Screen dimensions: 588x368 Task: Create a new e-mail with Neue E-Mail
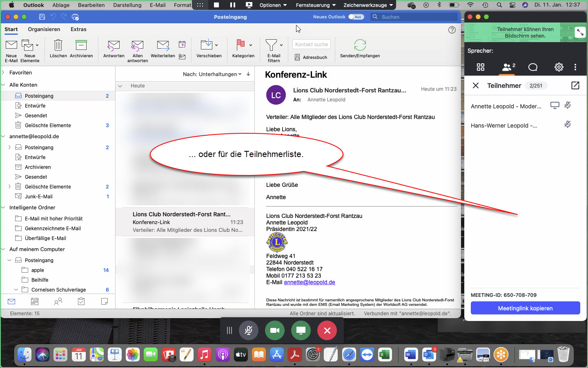click(x=11, y=51)
